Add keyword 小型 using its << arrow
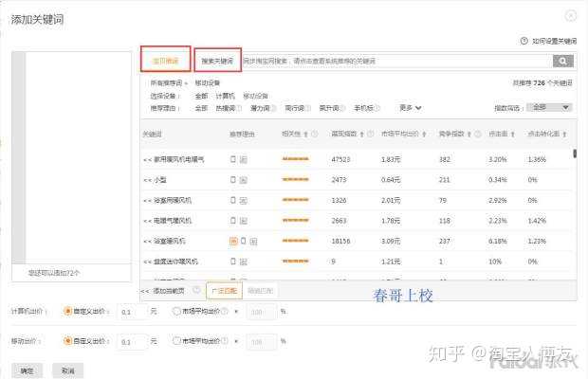Image resolution: width=588 pixels, height=379 pixels. 146,180
